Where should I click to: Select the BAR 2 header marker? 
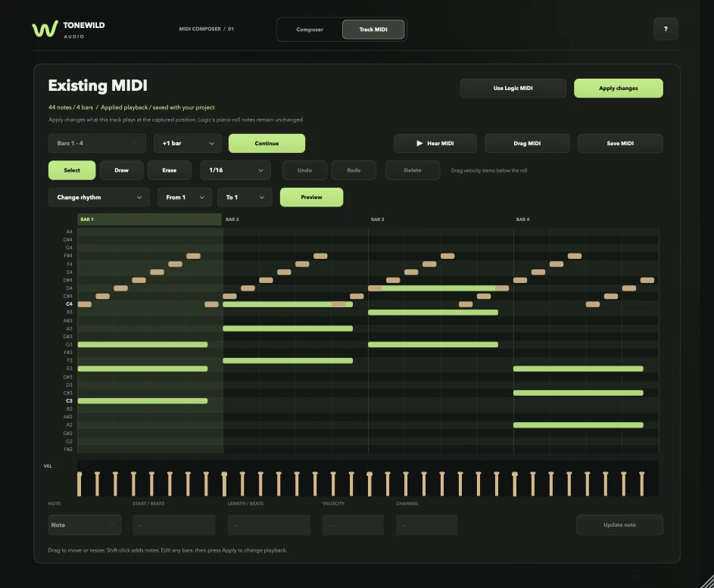(x=232, y=219)
